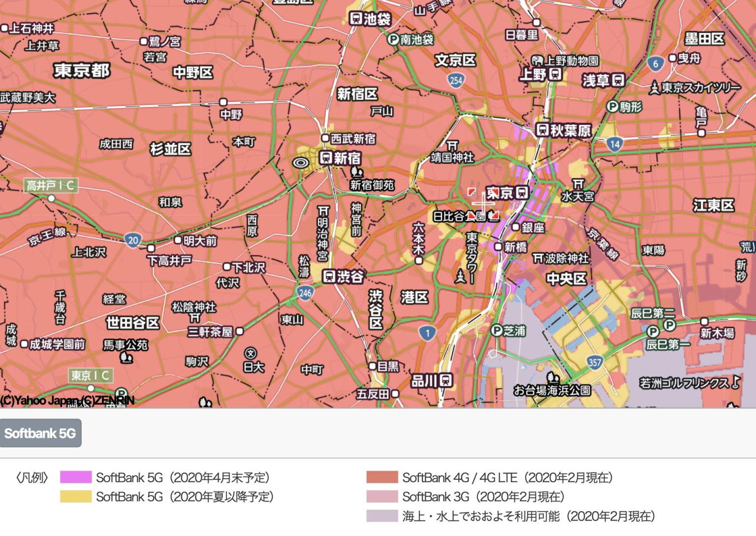Click the Route 246 road shield
Screen dimensions: 756x536
coord(305,292)
